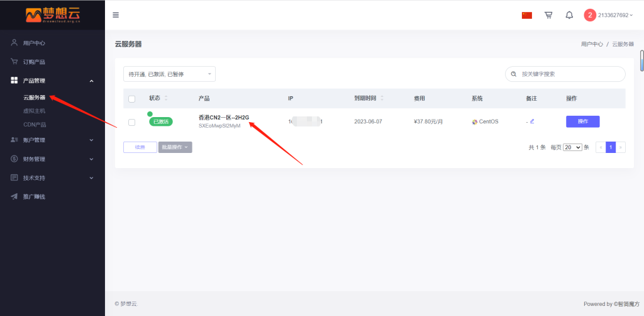
Task: Open the 香港CN2一区--2H2G product link
Action: click(x=224, y=118)
